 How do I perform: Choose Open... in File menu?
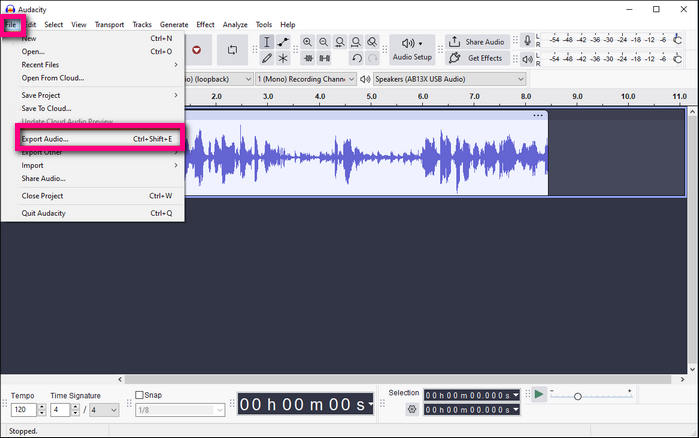(99, 52)
